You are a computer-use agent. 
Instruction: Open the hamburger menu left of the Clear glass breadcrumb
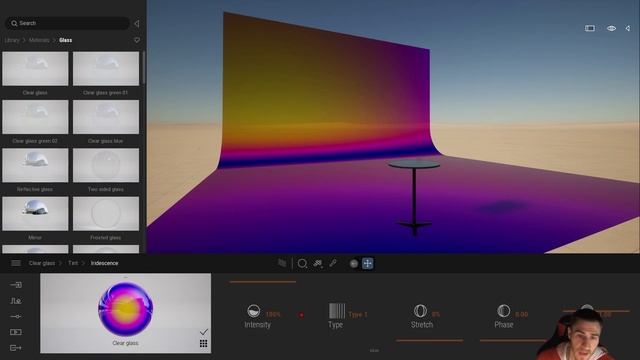[x=16, y=263]
